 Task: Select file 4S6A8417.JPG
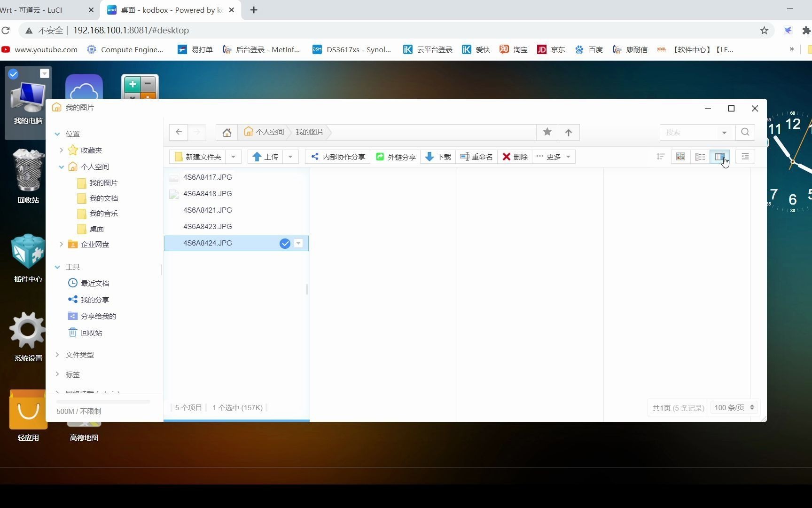click(236, 177)
